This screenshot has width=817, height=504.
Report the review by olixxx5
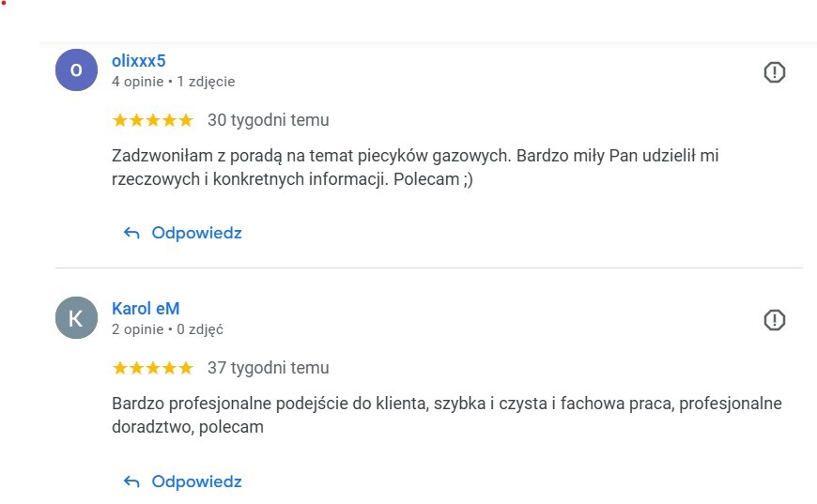774,72
